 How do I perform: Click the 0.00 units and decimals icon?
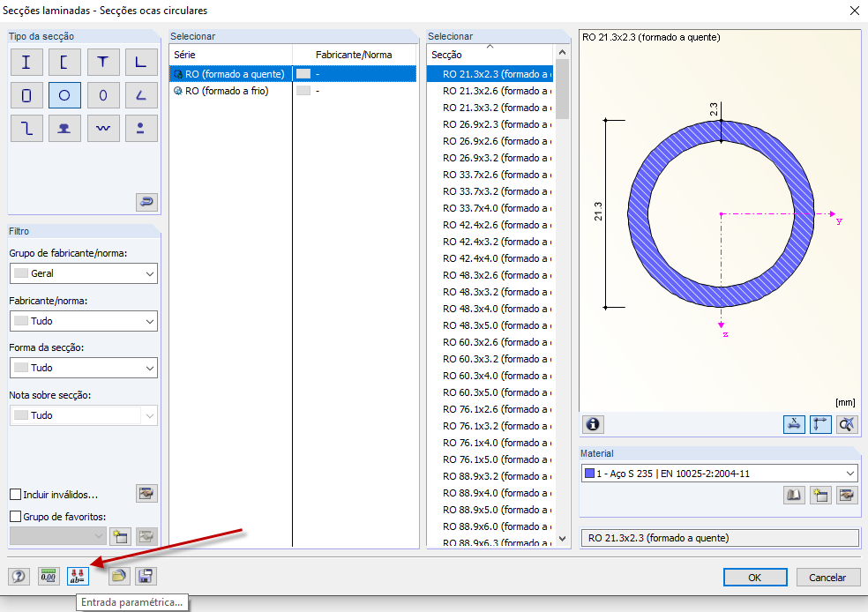(x=49, y=577)
